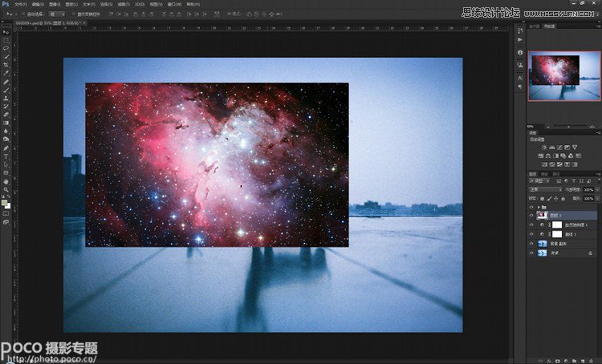The width and height of the screenshot is (602, 364).
Task: Open the 编辑(E) Edit menu
Action: click(38, 5)
